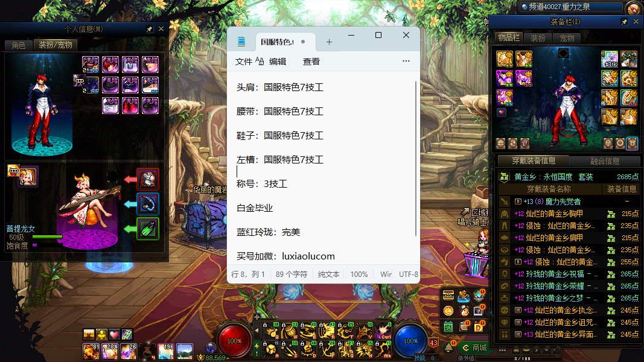644x362 pixels.
Task: Switch to the 融合信息 tab
Action: coord(604,161)
